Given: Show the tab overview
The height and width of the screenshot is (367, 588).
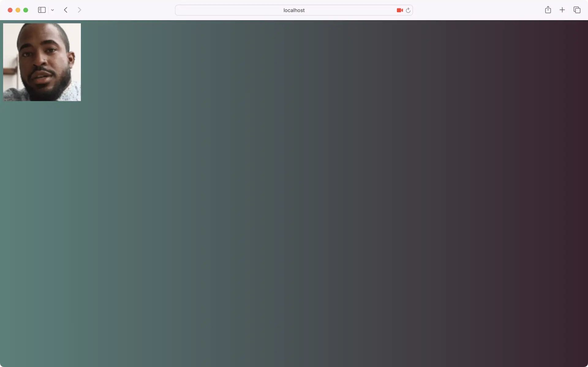Looking at the screenshot, I should (x=577, y=10).
